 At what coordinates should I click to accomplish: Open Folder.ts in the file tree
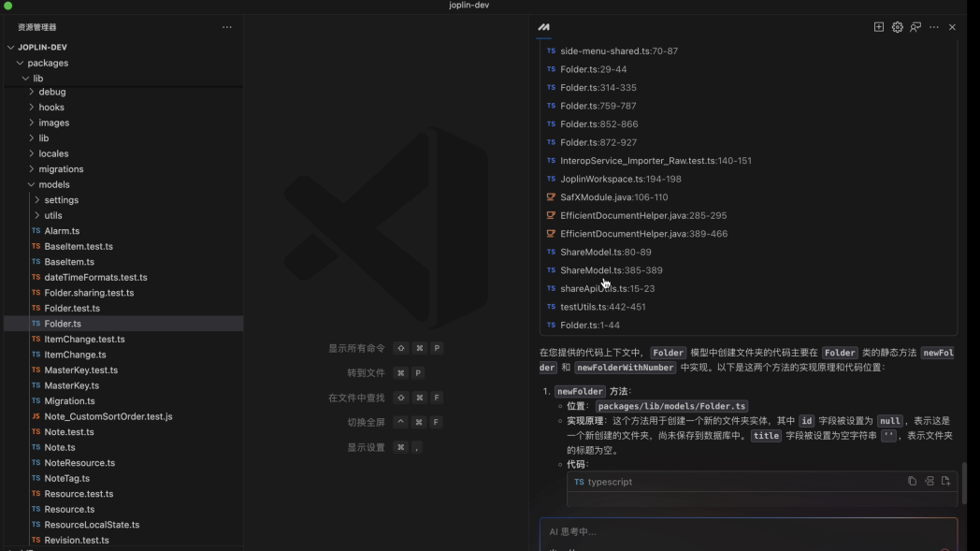63,324
